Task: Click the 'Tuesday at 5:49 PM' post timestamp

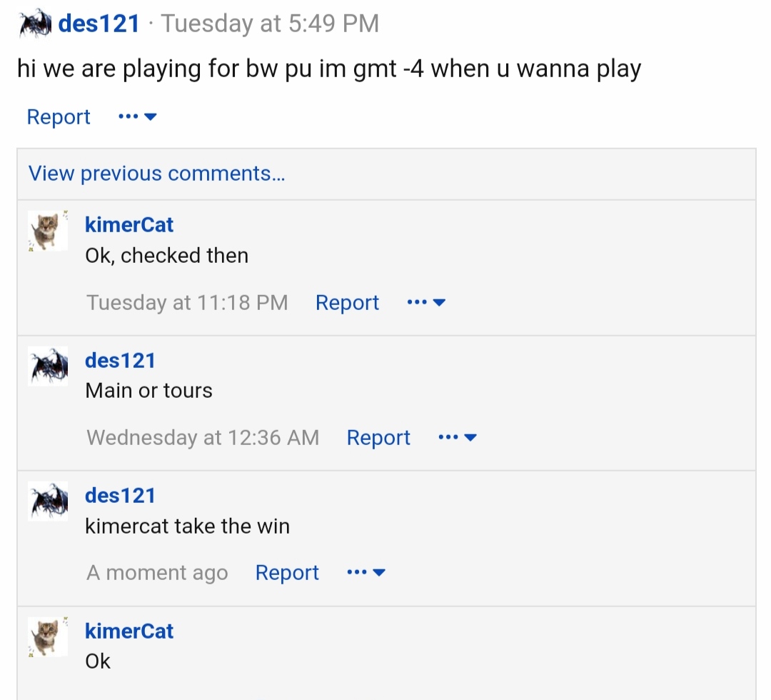Action: click(270, 24)
